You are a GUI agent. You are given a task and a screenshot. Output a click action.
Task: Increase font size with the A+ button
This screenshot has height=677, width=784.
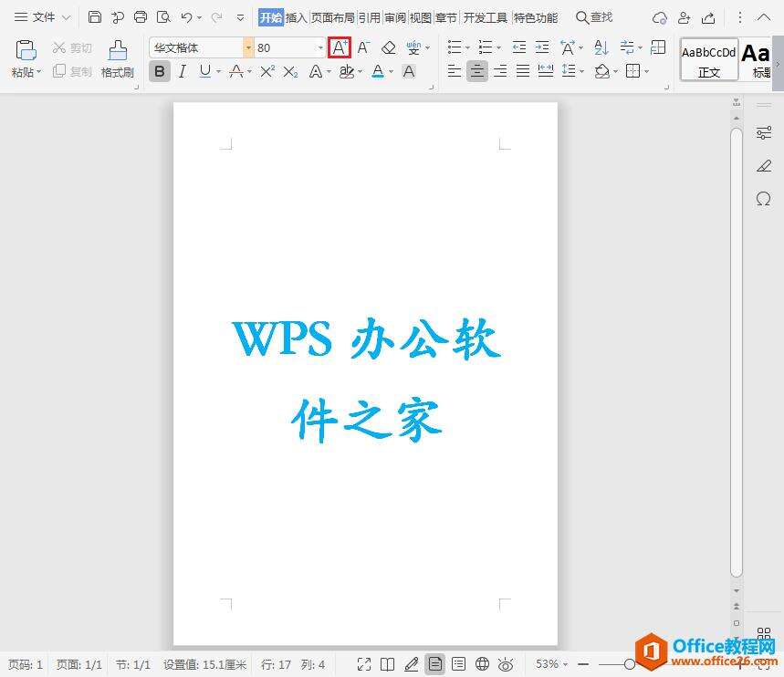pyautogui.click(x=340, y=47)
